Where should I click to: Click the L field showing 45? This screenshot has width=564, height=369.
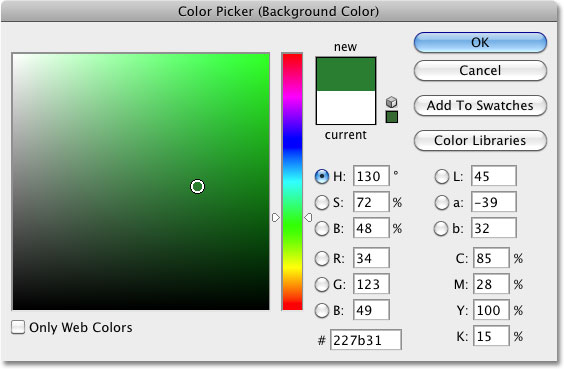click(494, 176)
